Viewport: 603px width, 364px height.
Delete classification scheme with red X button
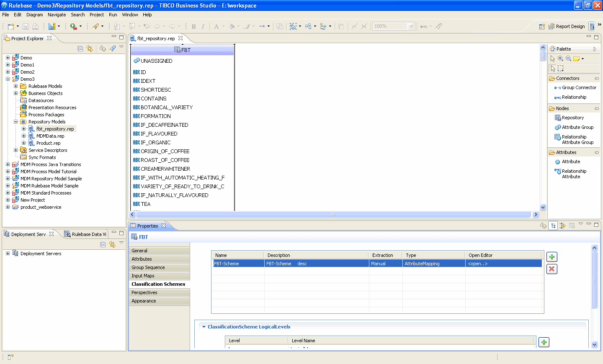tap(552, 269)
